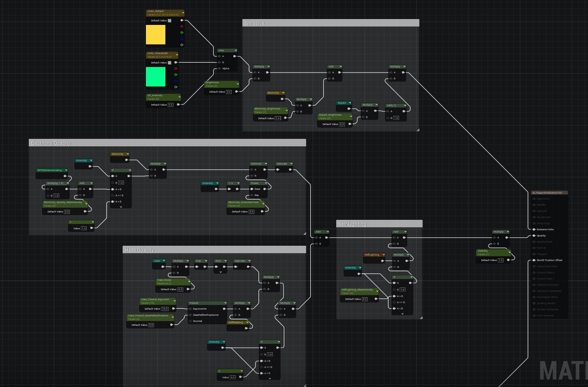Click the Brightness Default Value field showing 5,0
This screenshot has height=387, width=588.
[229, 92]
